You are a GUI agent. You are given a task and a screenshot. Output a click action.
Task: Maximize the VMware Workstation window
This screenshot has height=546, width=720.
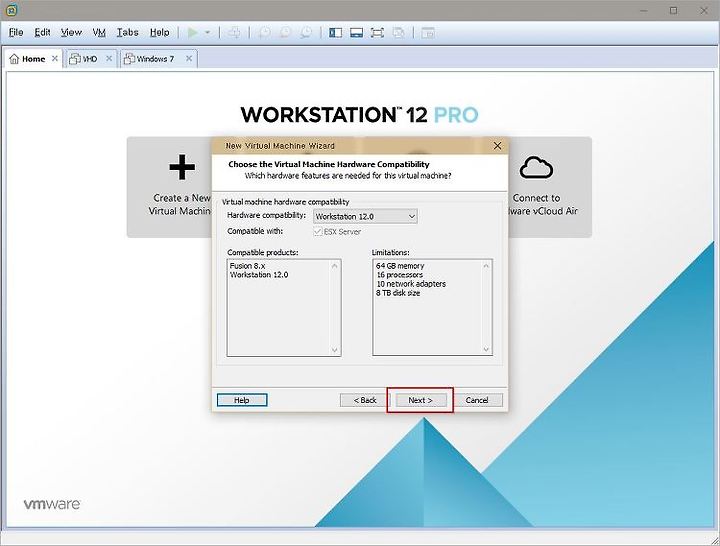tap(673, 10)
